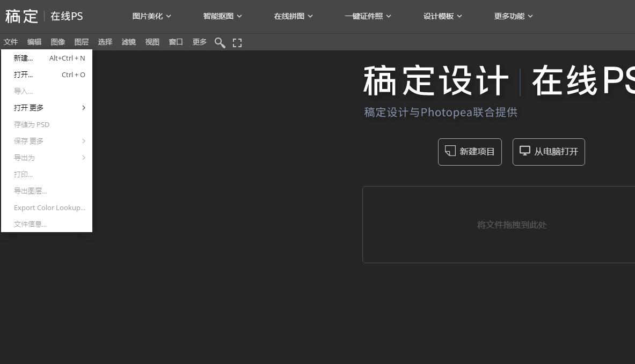The width and height of the screenshot is (635, 364).
Task: Open the 更多功能 dropdown
Action: click(x=513, y=16)
